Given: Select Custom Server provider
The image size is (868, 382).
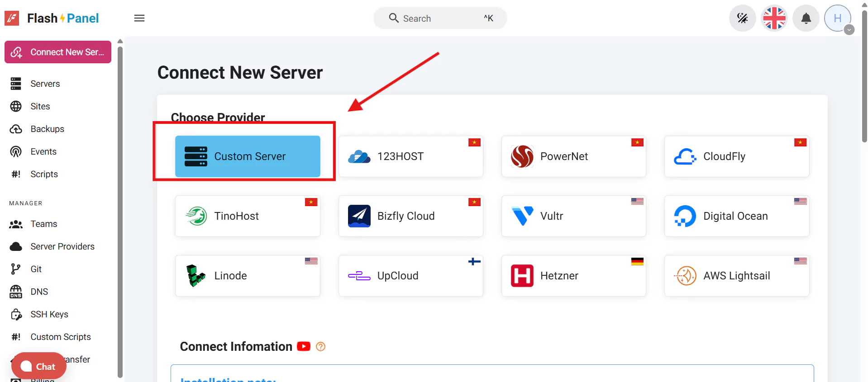Looking at the screenshot, I should (248, 156).
